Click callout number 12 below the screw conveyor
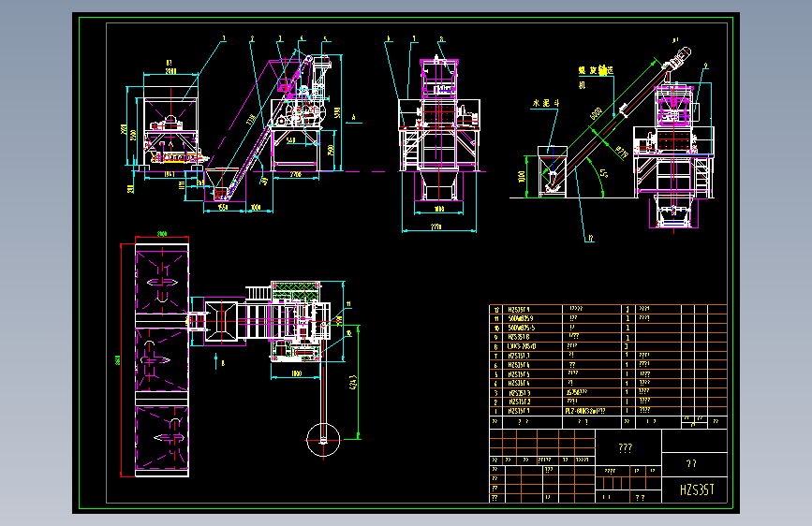 click(590, 238)
